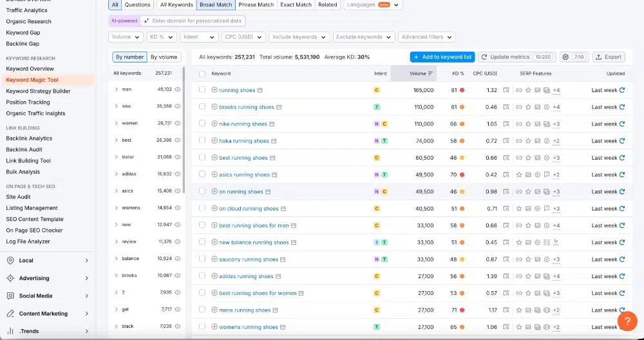Check the asics running shoes row checkbox
The width and height of the screenshot is (644, 340).
[x=202, y=174]
